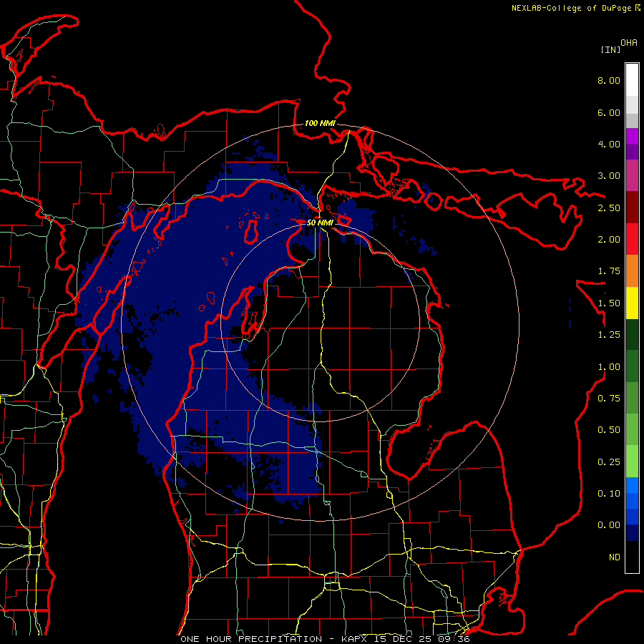Pick the dark red legend swatch beside 2.50
The width and height of the screenshot is (644, 644).
[632, 208]
